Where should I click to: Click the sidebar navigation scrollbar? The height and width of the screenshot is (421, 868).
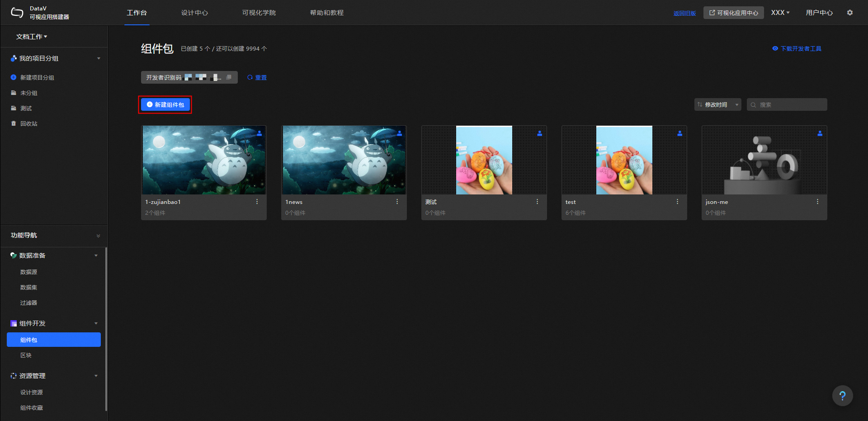click(x=106, y=329)
